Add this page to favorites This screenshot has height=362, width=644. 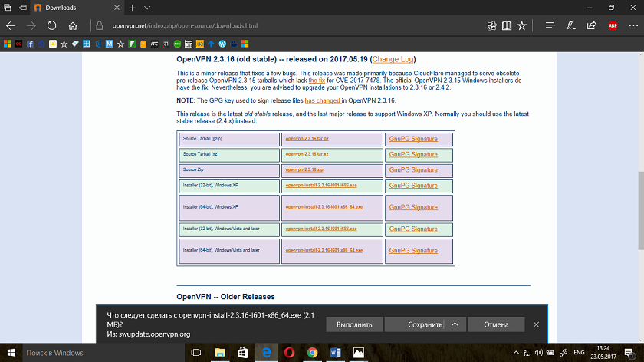(x=522, y=26)
